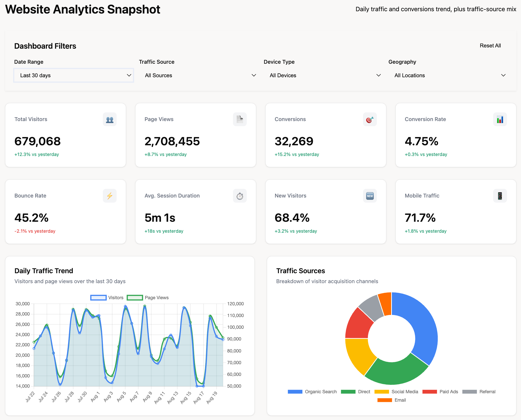Click the Mobile Traffic phone icon

coord(500,196)
